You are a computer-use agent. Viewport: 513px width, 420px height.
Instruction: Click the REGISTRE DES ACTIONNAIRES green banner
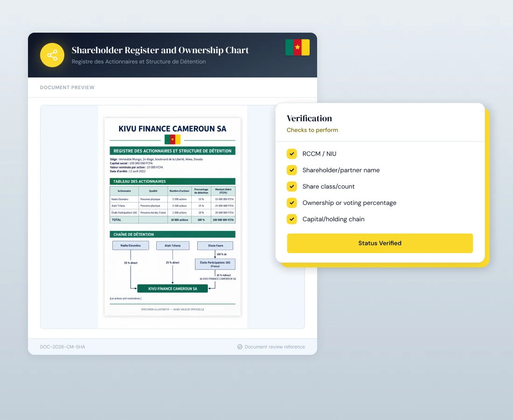[x=173, y=151]
